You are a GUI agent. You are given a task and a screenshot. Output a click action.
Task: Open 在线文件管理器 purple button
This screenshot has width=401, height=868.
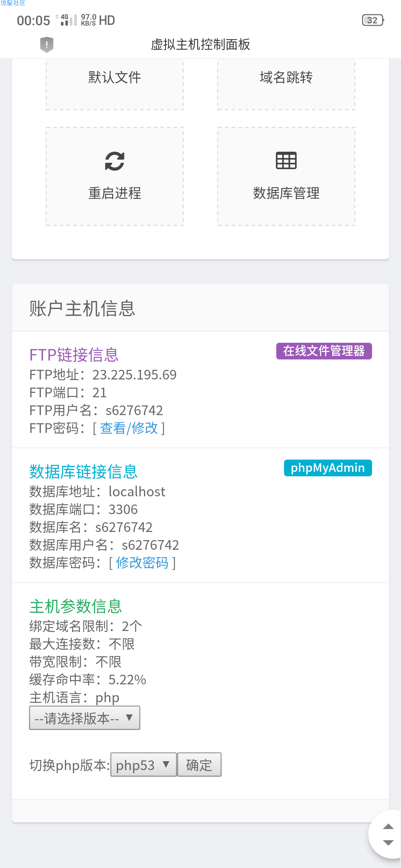click(x=324, y=351)
